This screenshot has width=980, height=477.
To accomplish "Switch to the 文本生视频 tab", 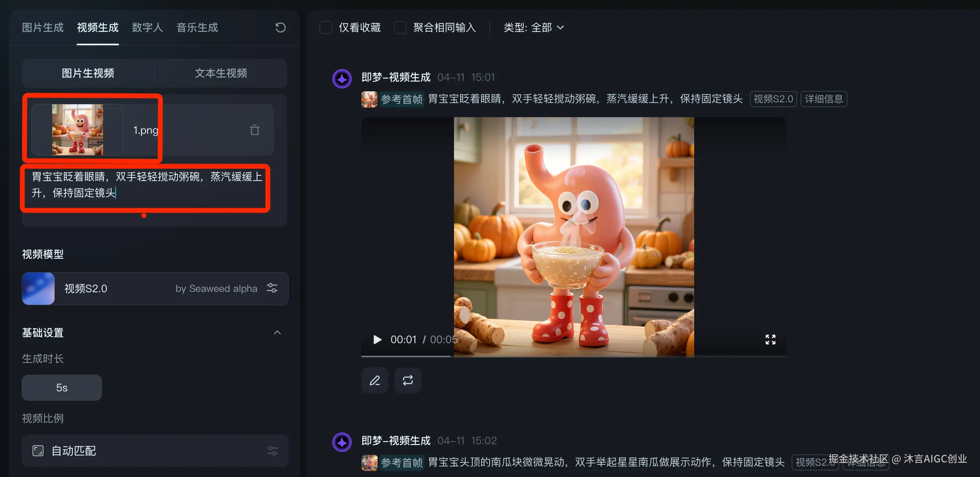I will [x=221, y=73].
